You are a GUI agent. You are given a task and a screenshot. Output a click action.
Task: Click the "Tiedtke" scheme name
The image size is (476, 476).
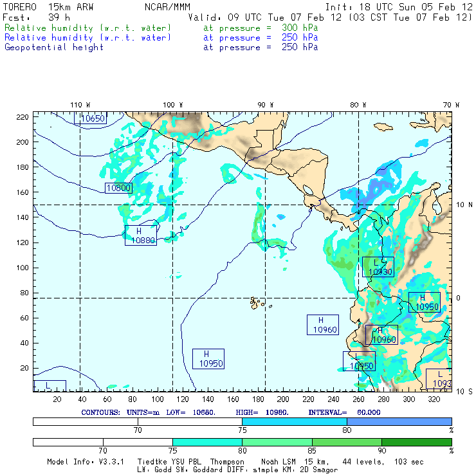(x=152, y=462)
